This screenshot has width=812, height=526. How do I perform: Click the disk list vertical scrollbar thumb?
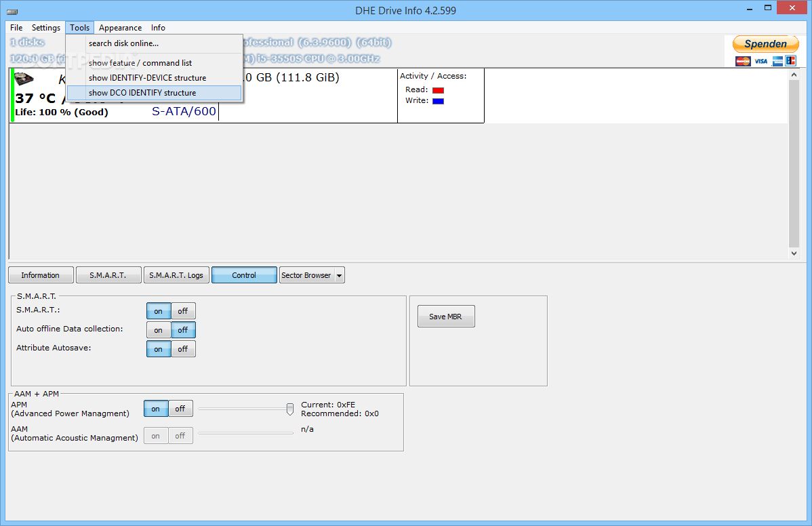pos(794,163)
